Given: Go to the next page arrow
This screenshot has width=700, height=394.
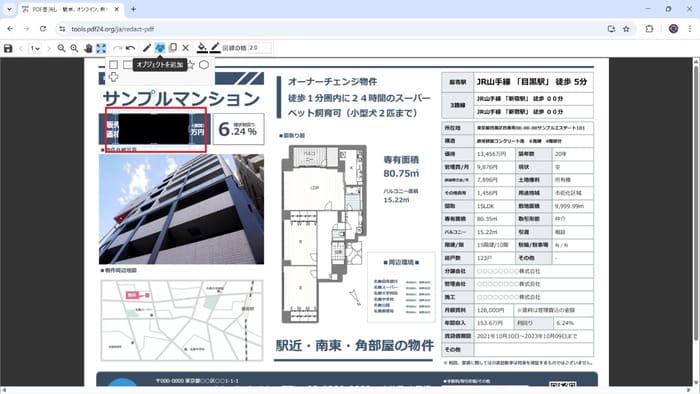Looking at the screenshot, I should point(49,48).
